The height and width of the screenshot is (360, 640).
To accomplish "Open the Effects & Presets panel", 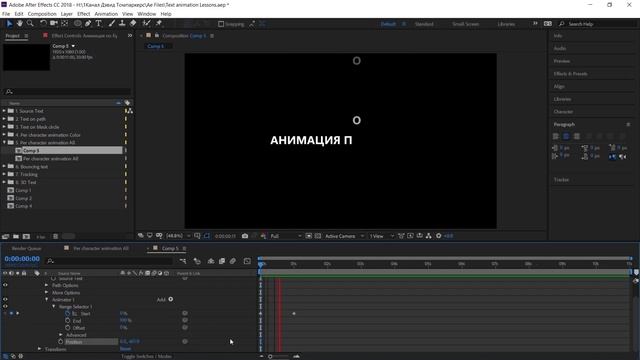I will pyautogui.click(x=571, y=74).
